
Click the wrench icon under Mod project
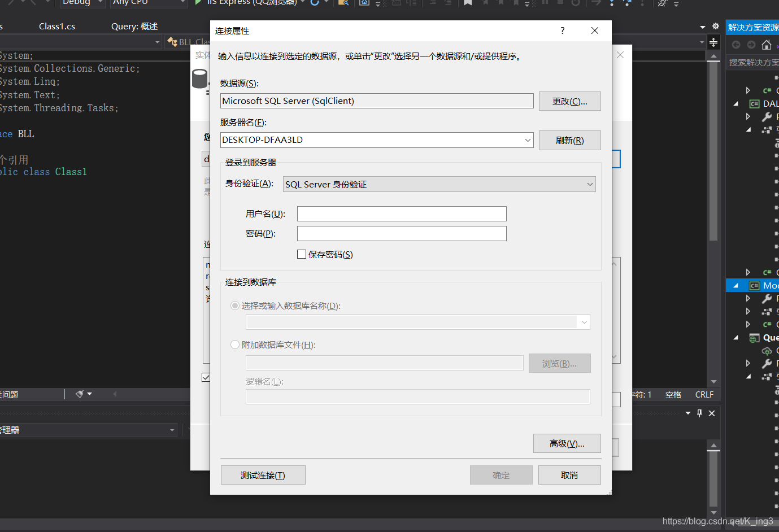(767, 298)
